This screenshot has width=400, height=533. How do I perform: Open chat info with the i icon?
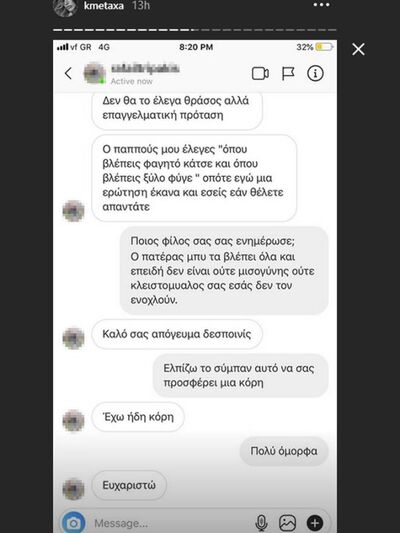(x=315, y=73)
